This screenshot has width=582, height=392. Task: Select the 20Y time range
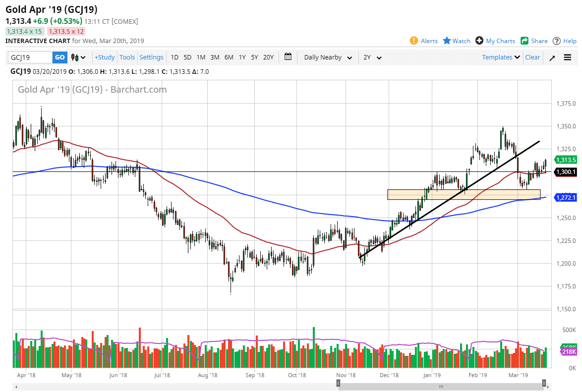[x=268, y=57]
